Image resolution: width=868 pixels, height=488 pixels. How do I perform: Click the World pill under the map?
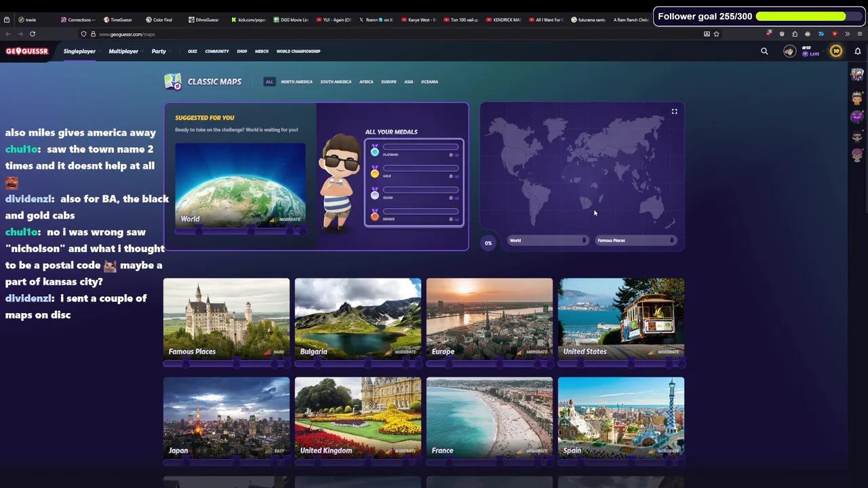click(547, 241)
